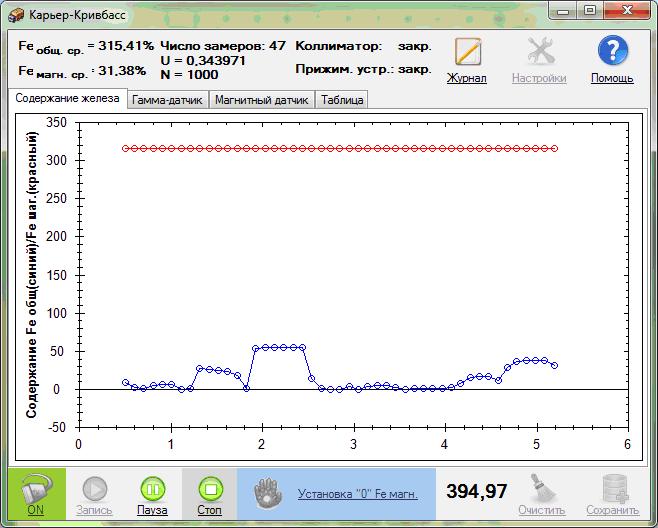The image size is (658, 528).
Task: Click the hand icon for zero setting
Action: pyautogui.click(x=267, y=493)
